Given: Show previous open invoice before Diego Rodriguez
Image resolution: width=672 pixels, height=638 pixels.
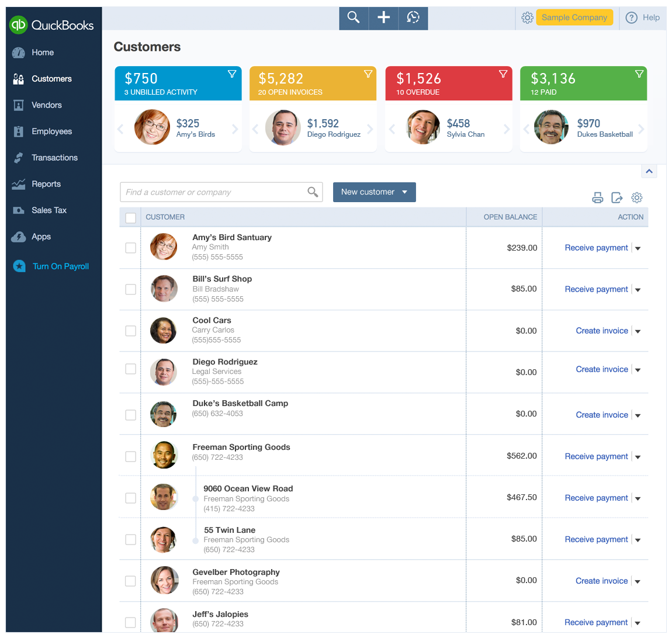Looking at the screenshot, I should click(255, 129).
